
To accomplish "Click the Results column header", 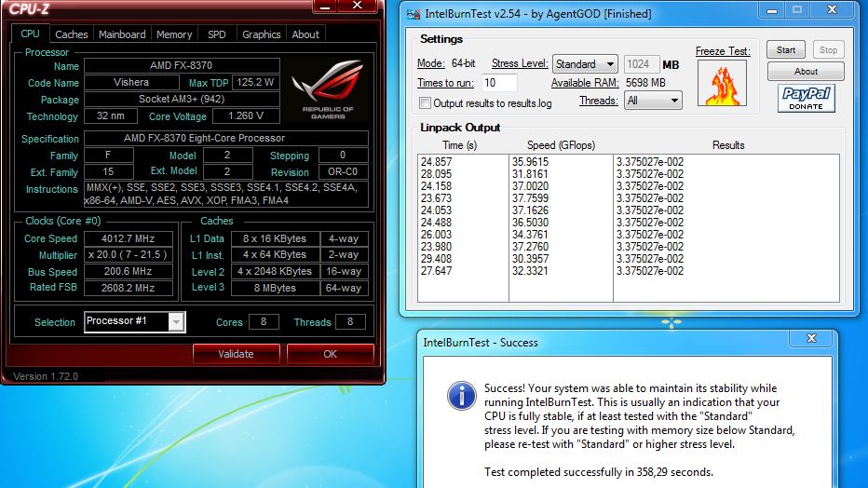I will click(728, 145).
